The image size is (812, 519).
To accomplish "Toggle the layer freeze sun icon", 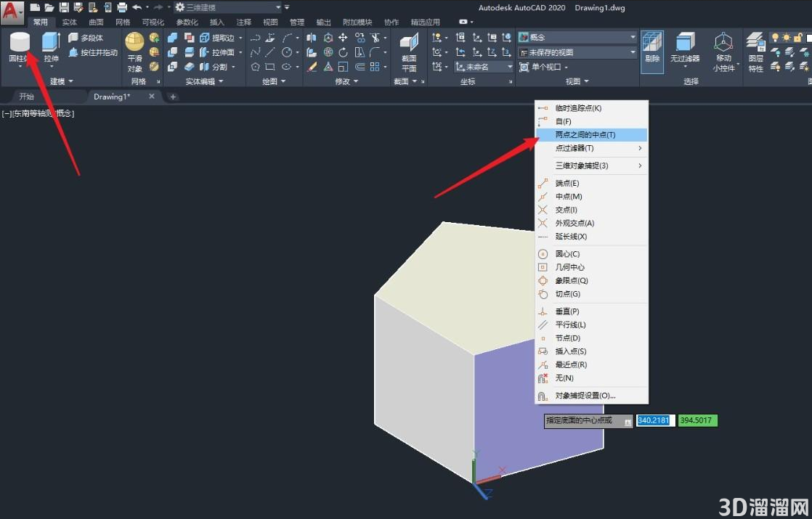I will click(787, 37).
